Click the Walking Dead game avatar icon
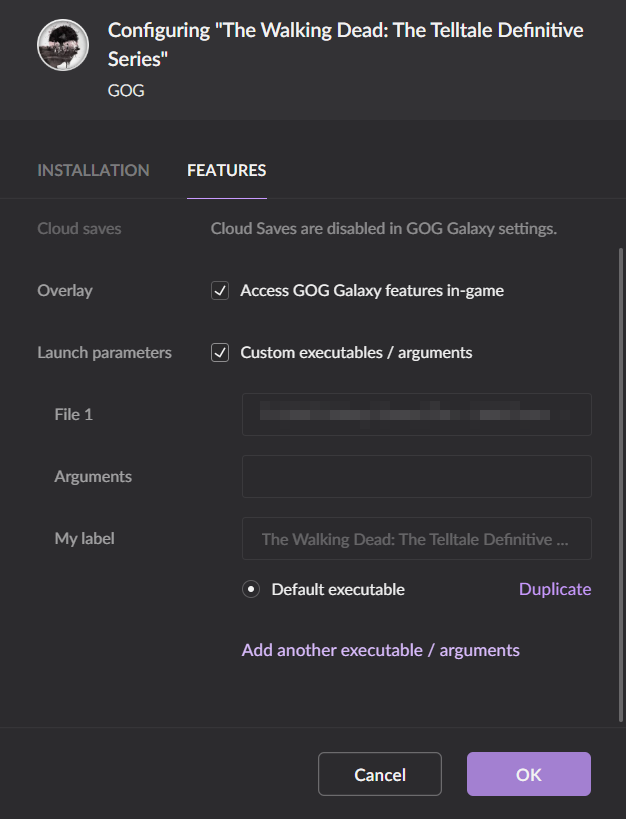The height and width of the screenshot is (819, 626). click(x=63, y=45)
